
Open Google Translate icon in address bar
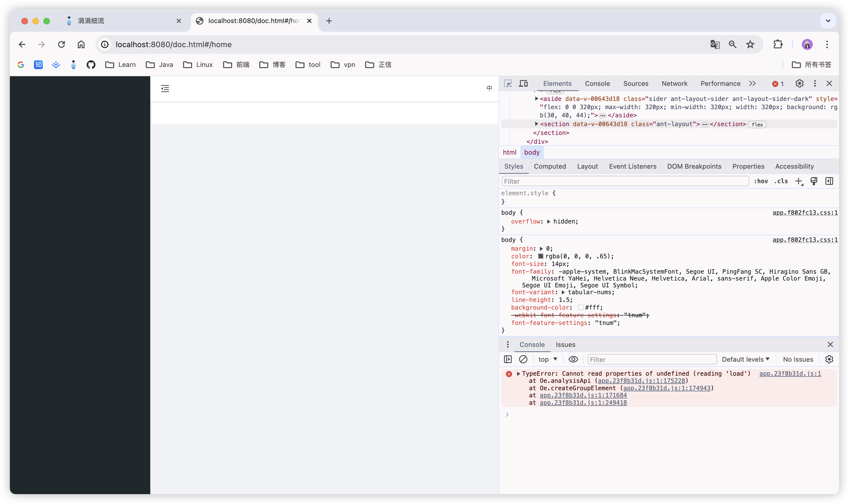(x=715, y=44)
